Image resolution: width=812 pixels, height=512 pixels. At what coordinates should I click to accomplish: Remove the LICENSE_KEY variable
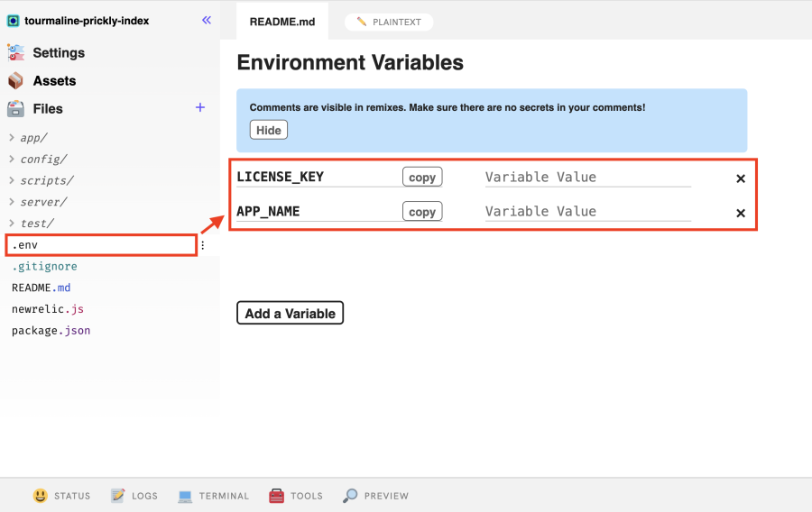pos(741,178)
